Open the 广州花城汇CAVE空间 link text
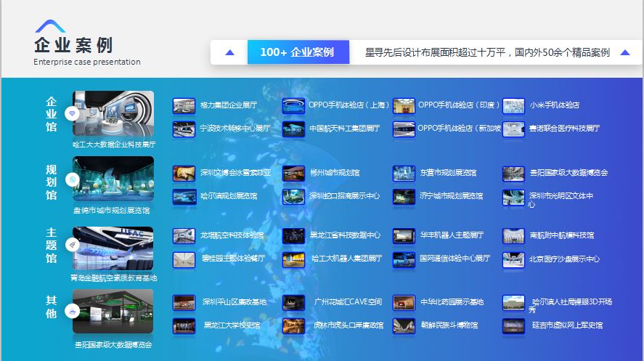Image resolution: width=644 pixels, height=361 pixels. coord(349,302)
